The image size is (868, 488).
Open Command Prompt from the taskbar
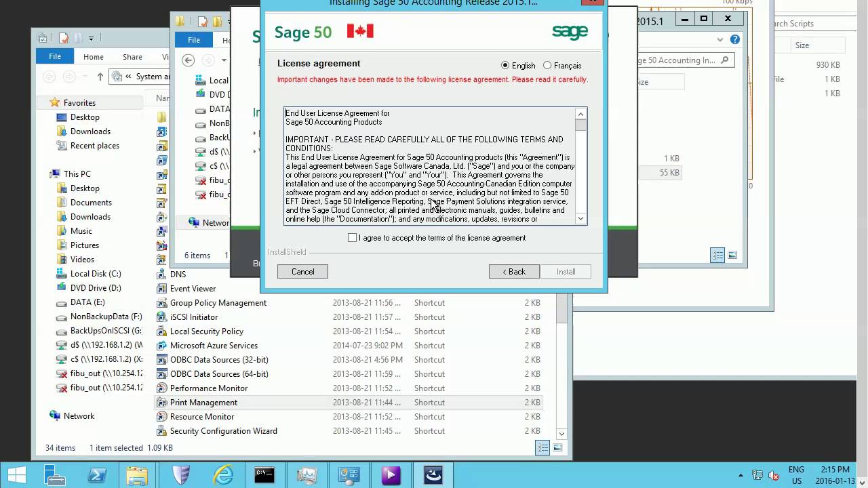264,475
